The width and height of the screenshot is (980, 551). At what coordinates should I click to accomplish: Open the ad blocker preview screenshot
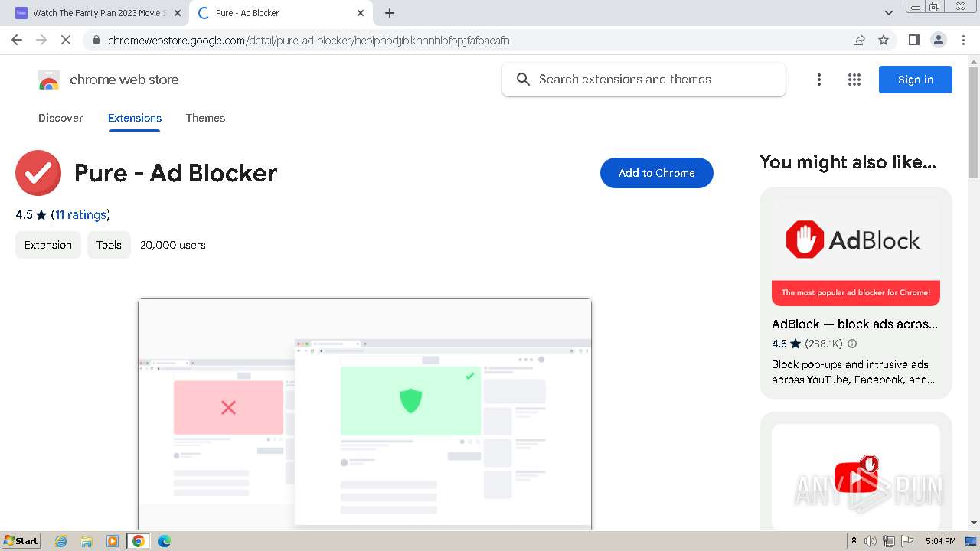[x=364, y=413]
